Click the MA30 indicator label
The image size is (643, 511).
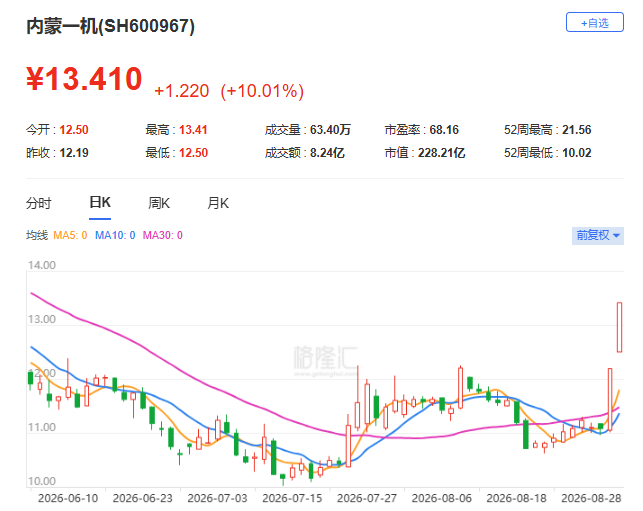click(x=162, y=235)
